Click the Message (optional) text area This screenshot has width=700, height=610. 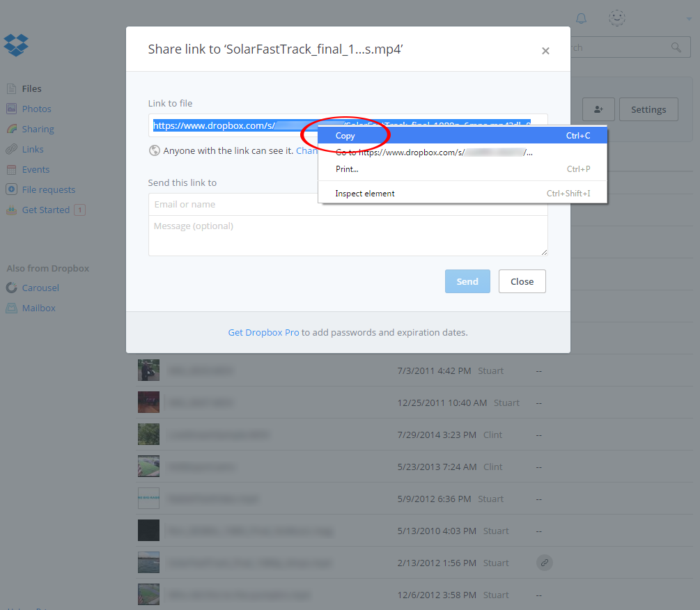tap(348, 235)
